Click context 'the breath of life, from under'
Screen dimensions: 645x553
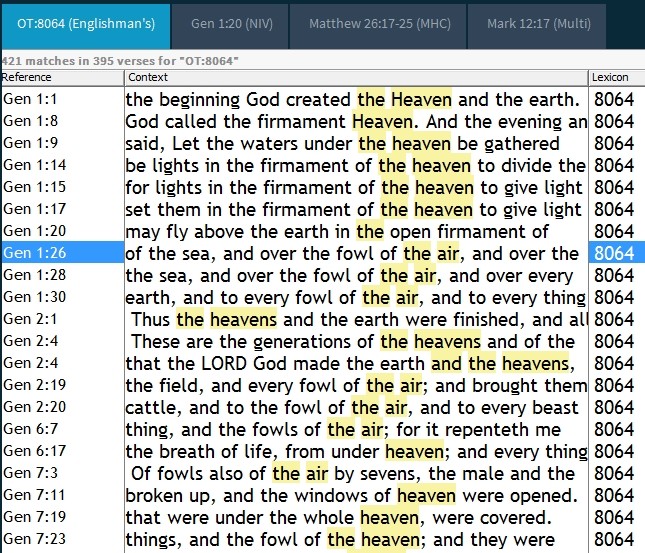tap(252, 452)
